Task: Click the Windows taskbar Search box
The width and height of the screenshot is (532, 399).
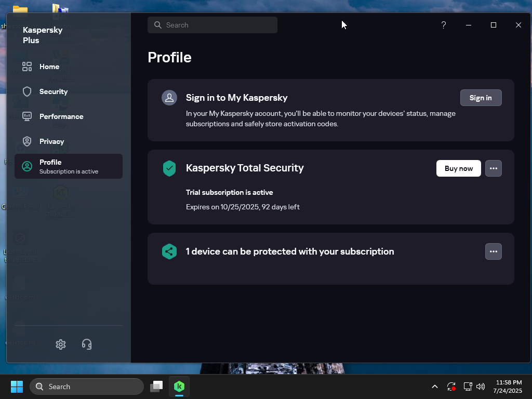Action: tap(87, 387)
